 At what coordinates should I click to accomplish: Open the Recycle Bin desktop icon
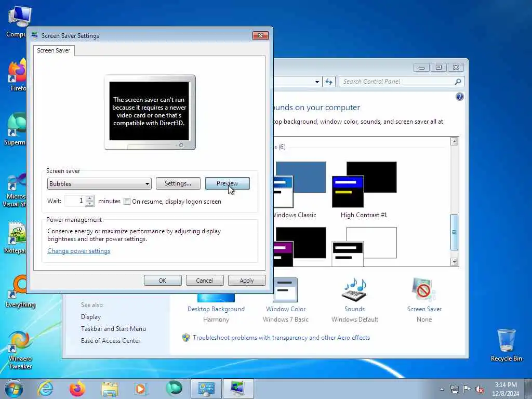point(506,345)
